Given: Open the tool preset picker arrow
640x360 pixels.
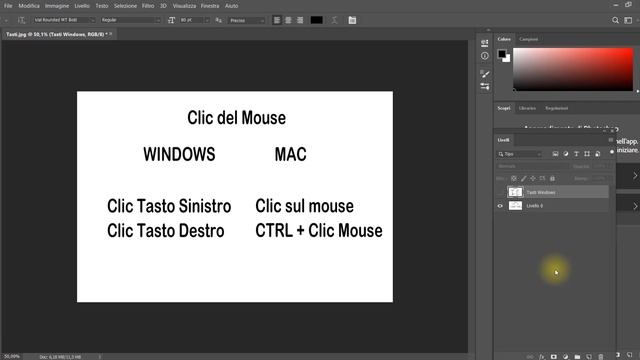Looking at the screenshot, I should click(6, 20).
